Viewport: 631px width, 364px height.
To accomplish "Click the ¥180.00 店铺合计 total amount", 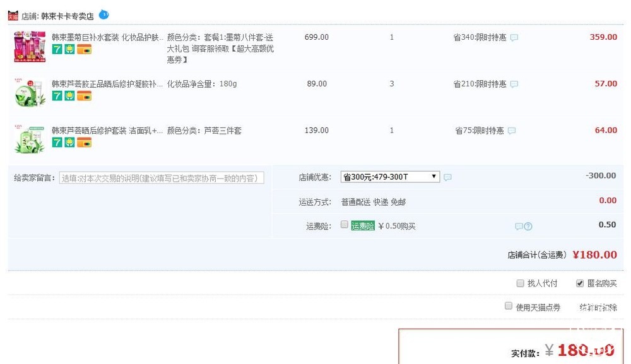I will coord(594,255).
